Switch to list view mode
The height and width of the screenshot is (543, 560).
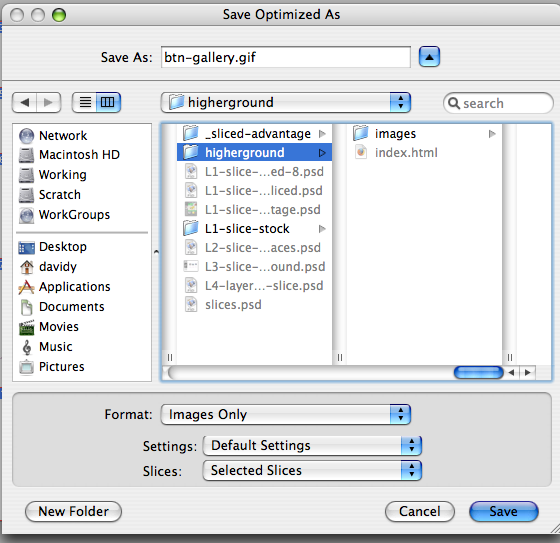[x=85, y=103]
